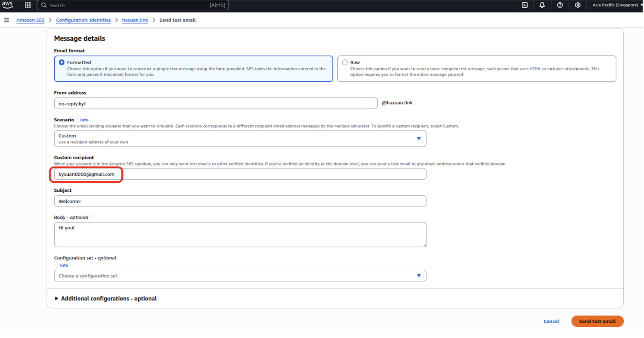Open the AWS home logo
Screen dimensions: 644x338
tap(7, 5)
